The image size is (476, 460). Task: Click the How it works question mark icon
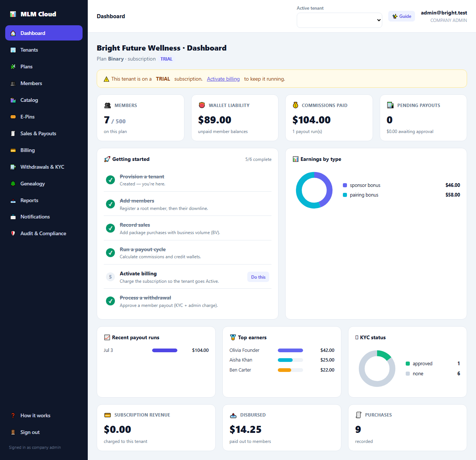tap(13, 415)
